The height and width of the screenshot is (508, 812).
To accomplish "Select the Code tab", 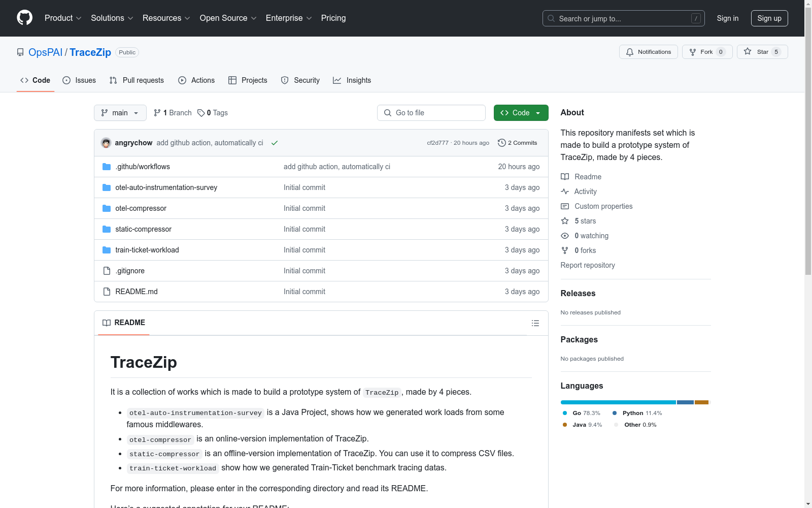I will [36, 80].
